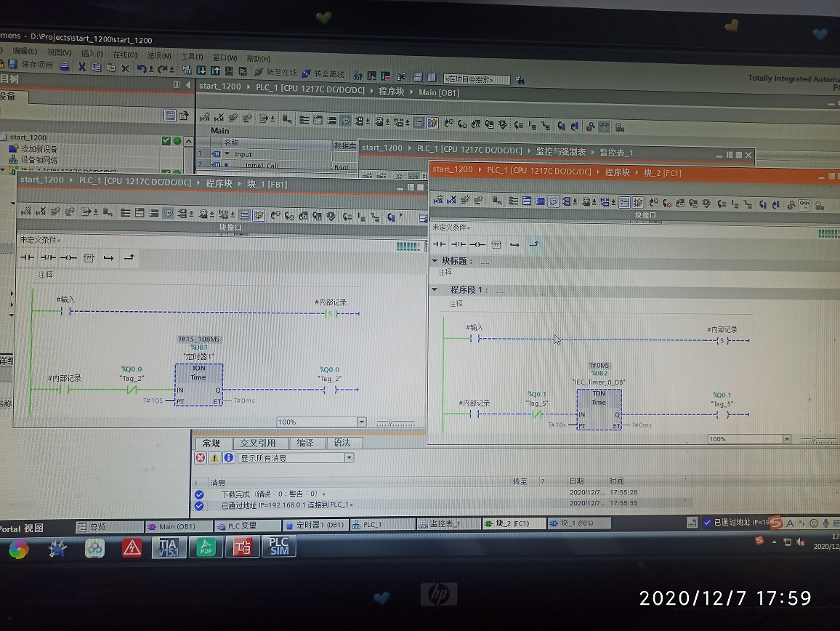Switch to 监控表_1 in the editor bar
This screenshot has height=631, width=840.
pos(445,523)
